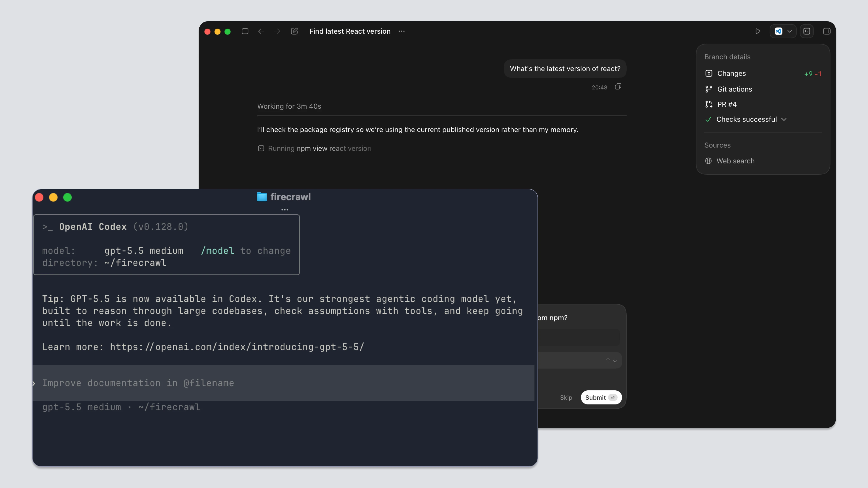Click the /model command text

[x=217, y=251]
